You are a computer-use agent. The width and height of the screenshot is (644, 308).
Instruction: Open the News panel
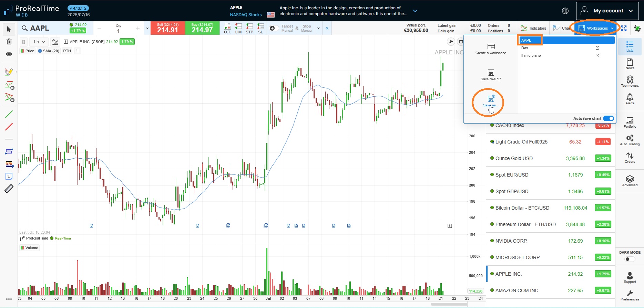[x=630, y=64]
